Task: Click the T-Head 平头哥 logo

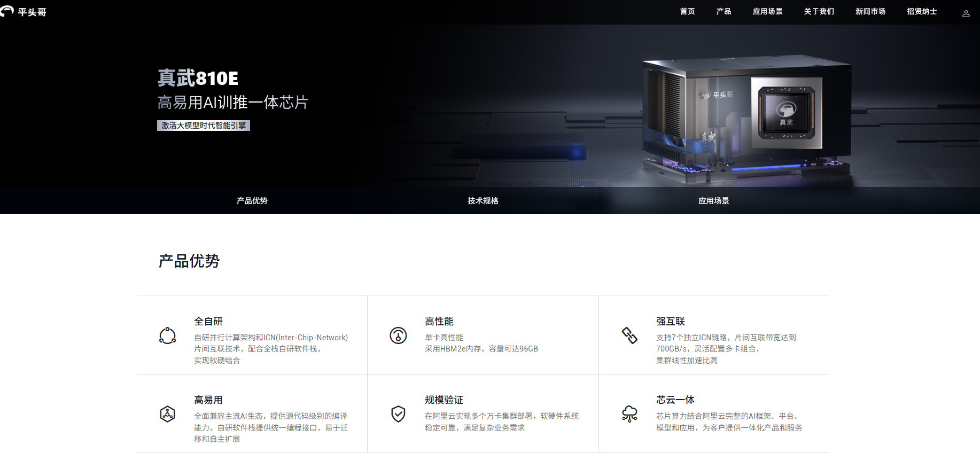Action: 24,12
